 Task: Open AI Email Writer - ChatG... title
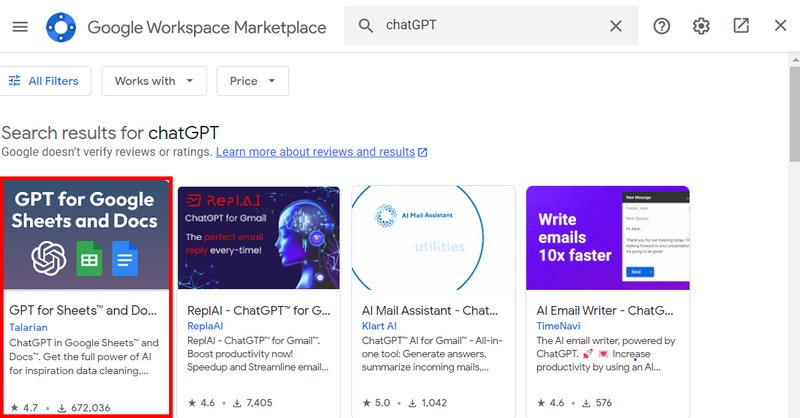(605, 310)
